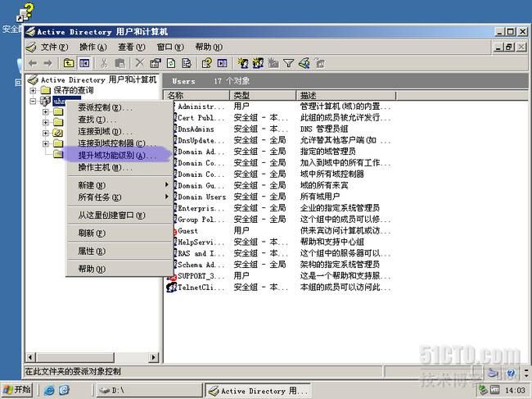Click the Refresh toolbar icon
This screenshot has height=399, width=532.
(171, 63)
